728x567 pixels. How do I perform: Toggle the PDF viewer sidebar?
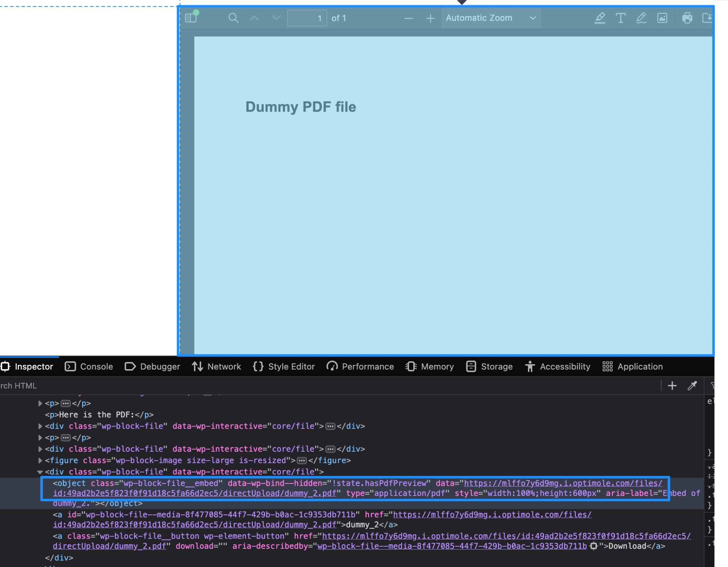[191, 18]
